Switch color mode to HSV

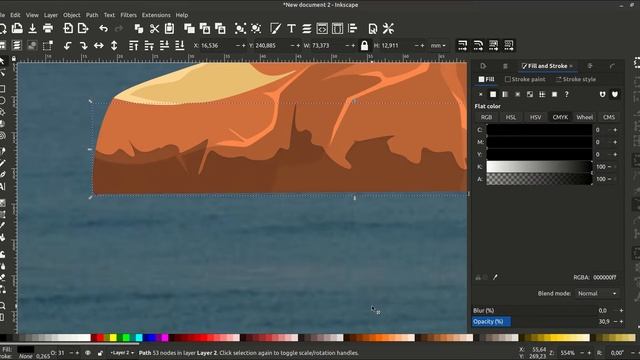pos(536,117)
